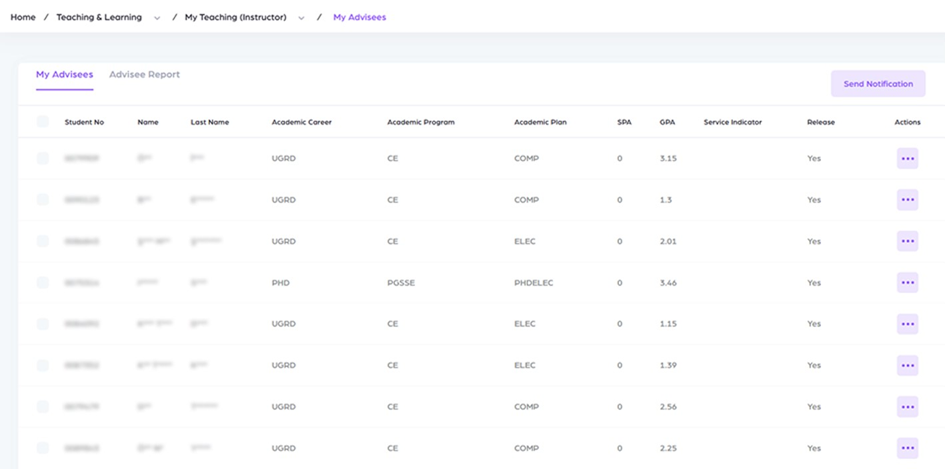945x469 pixels.
Task: Toggle the select-all checkbox in table header
Action: [43, 122]
